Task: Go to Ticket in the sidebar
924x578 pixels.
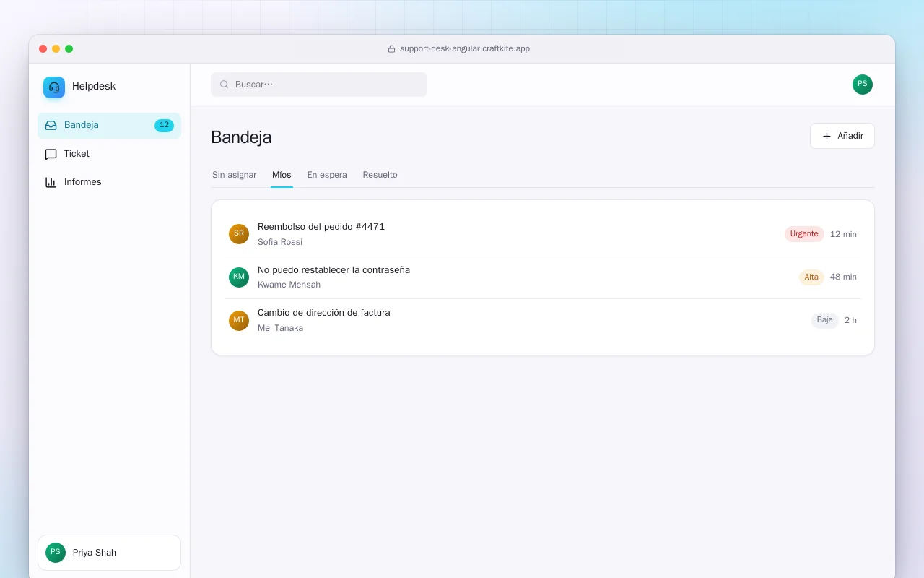Action: point(109,154)
